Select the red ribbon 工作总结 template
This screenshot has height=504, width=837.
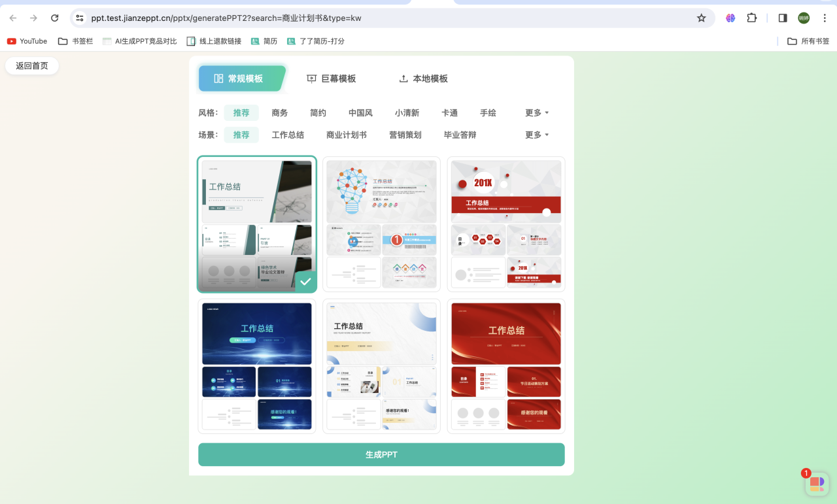506,366
